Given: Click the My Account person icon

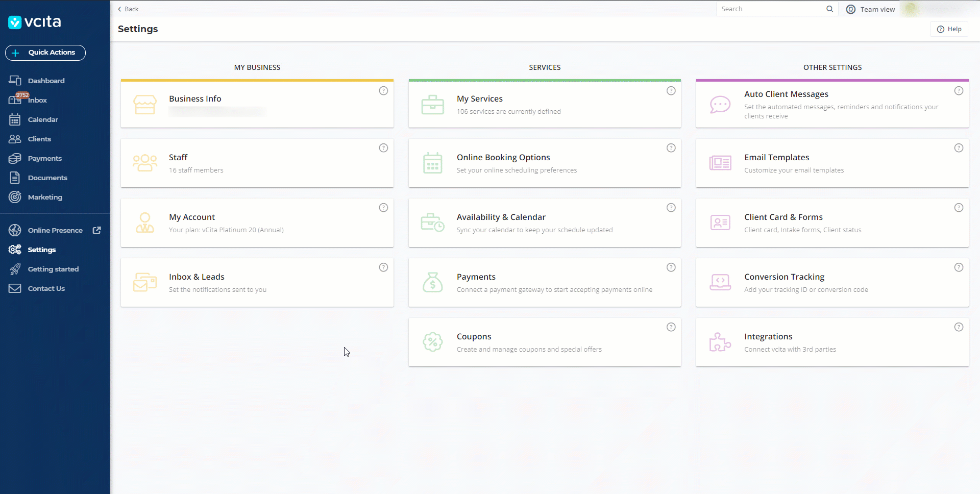Looking at the screenshot, I should pyautogui.click(x=145, y=223).
